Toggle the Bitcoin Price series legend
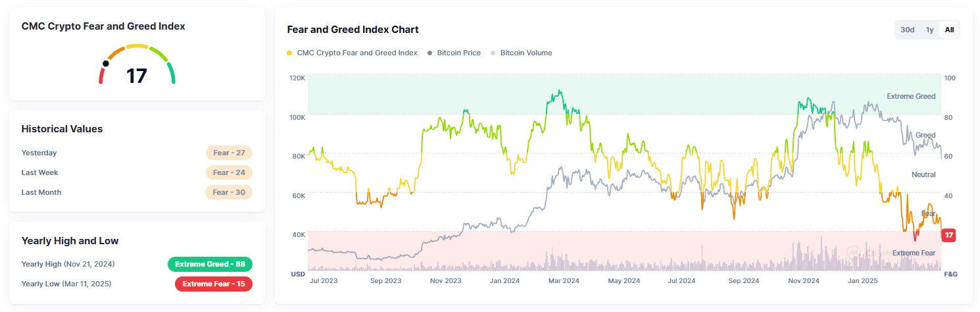980x312 pixels. [458, 53]
